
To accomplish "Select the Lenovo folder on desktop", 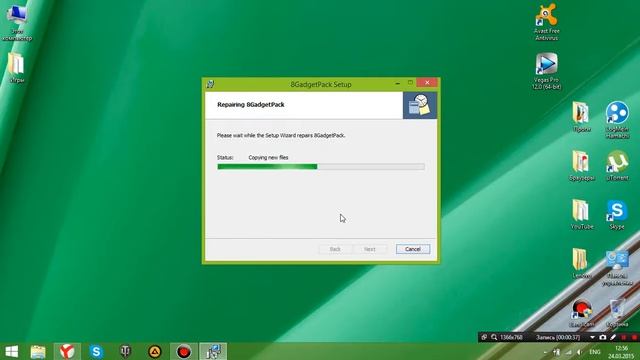I will [x=581, y=264].
